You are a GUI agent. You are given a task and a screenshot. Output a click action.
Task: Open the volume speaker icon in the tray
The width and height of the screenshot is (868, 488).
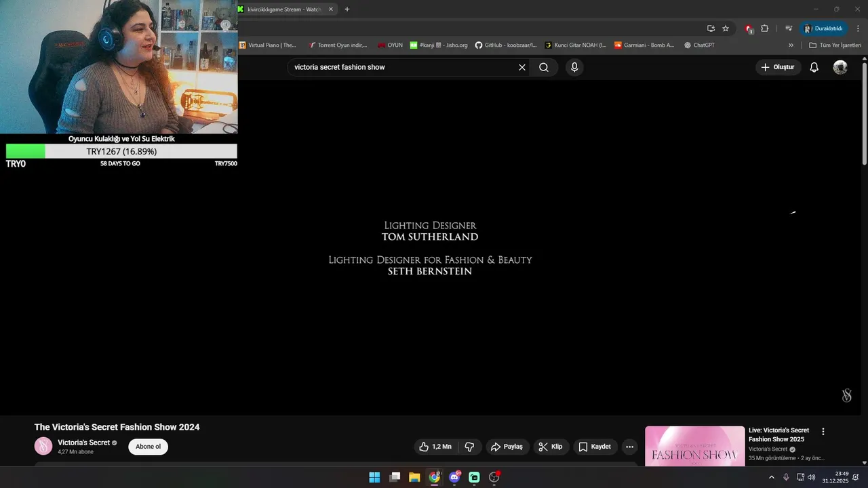pos(812,477)
